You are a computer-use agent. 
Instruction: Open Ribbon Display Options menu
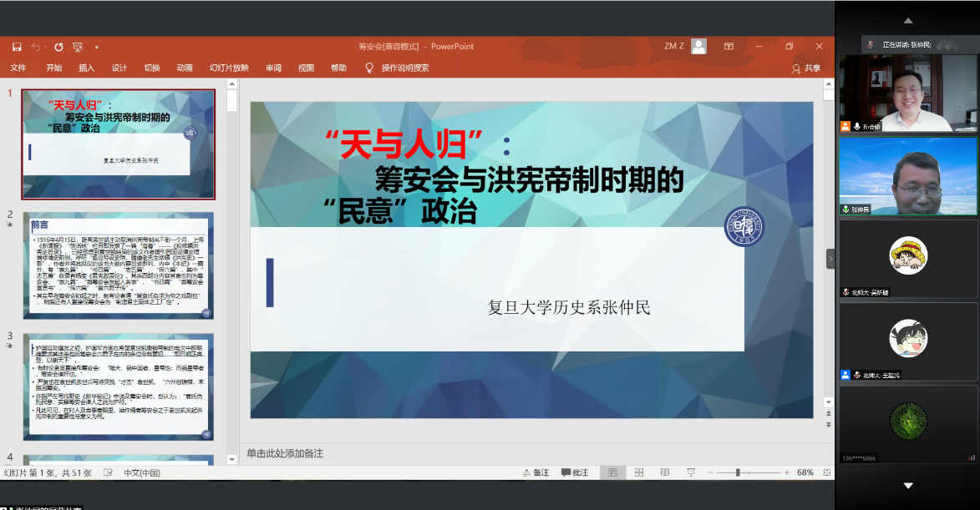click(x=729, y=47)
